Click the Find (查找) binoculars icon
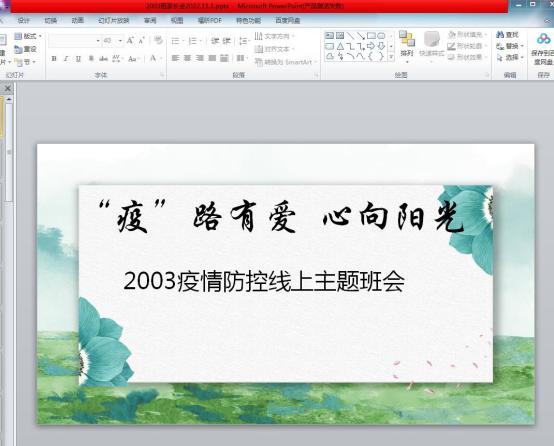This screenshot has height=446, width=554. [500, 35]
